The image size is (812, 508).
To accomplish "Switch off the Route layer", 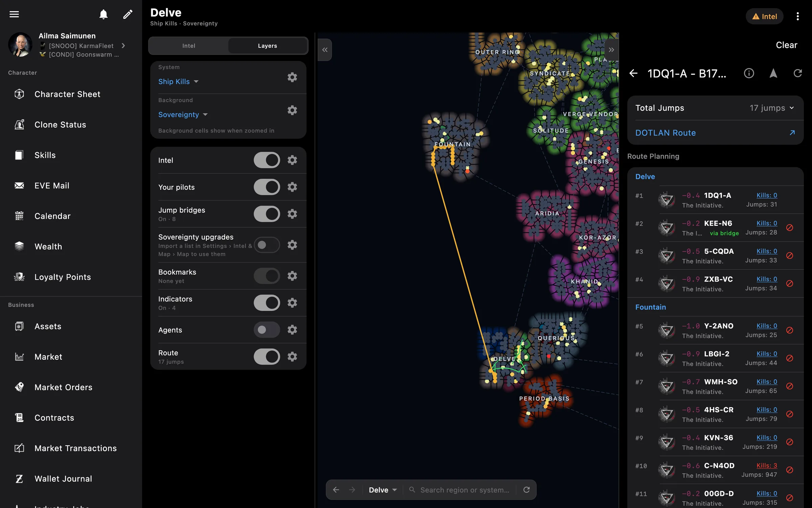I will click(267, 357).
